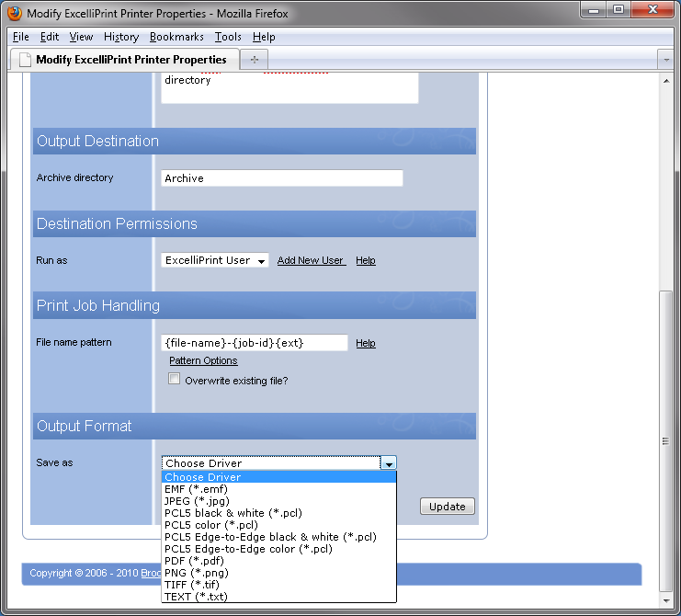This screenshot has height=616, width=681.
Task: Choose TEXT (*.txt) output format
Action: (278, 597)
